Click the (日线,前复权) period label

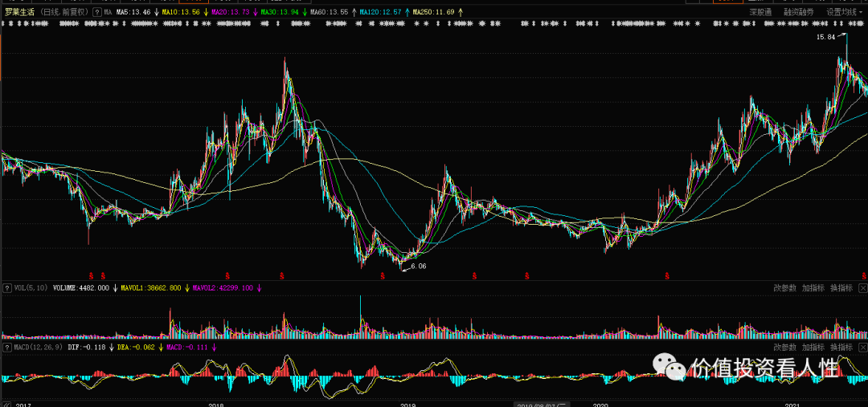point(65,11)
